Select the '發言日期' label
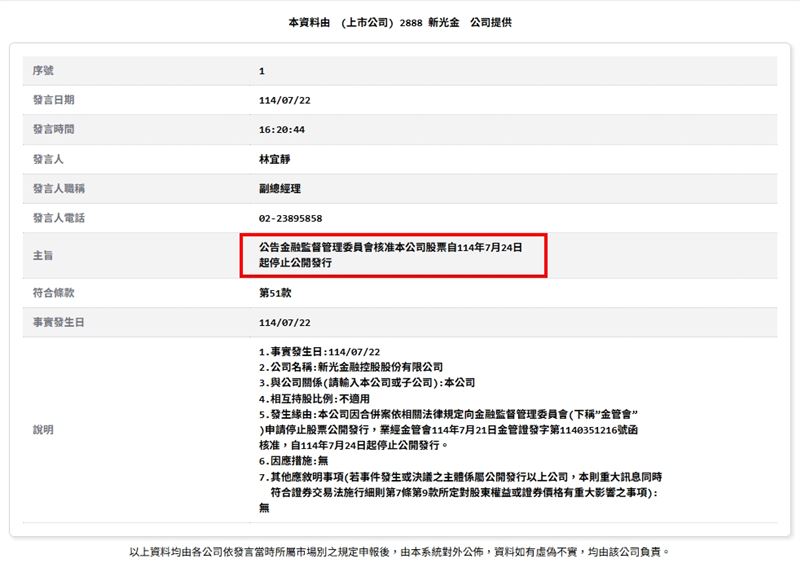Screen dimensions: 800x567 click(54, 100)
